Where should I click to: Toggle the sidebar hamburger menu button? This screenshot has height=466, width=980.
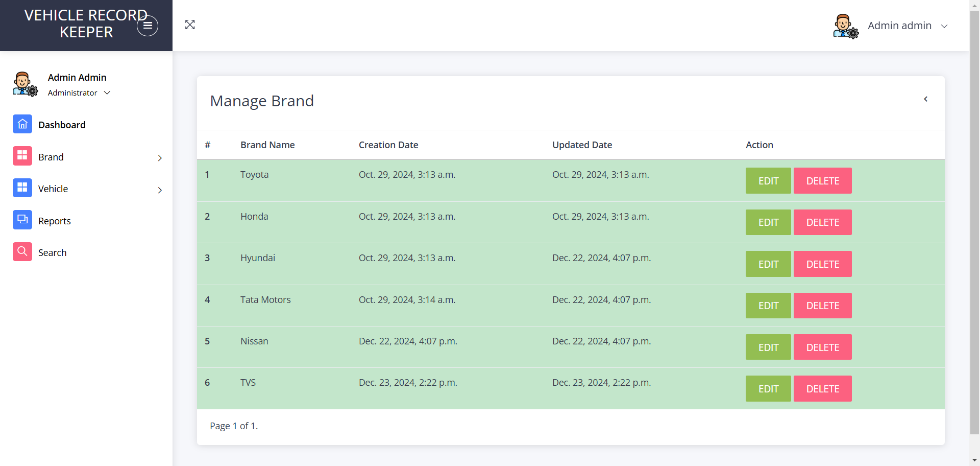pyautogui.click(x=148, y=26)
